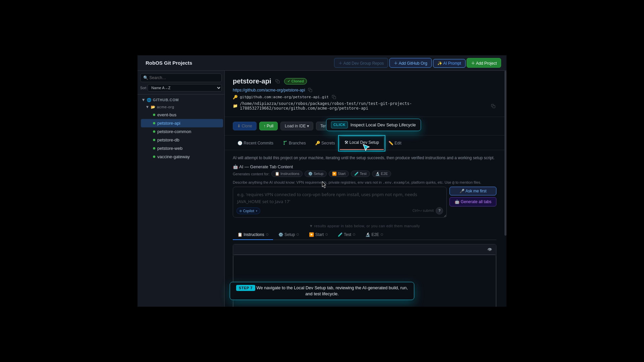Click the git@github.com SSH address text
This screenshot has height=362, width=644.
284,97
